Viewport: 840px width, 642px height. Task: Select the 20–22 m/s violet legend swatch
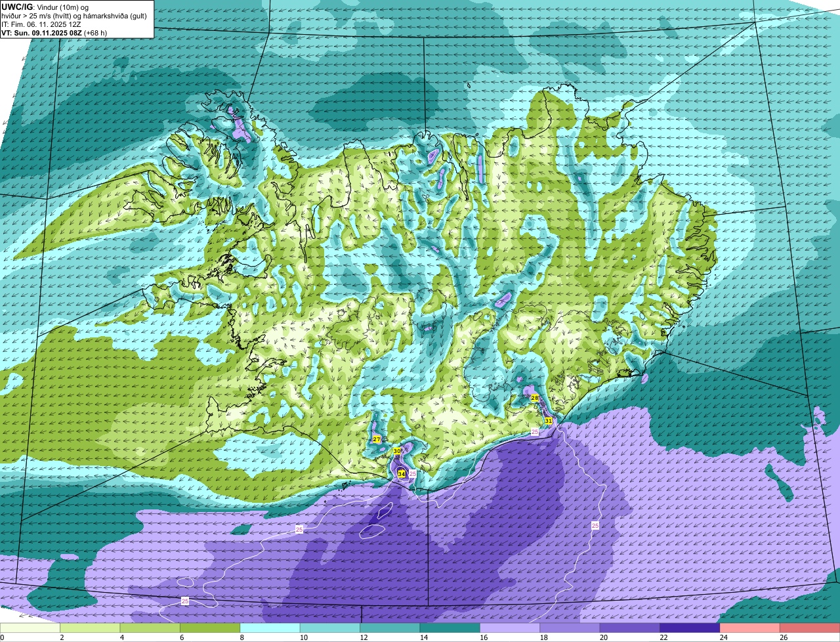click(630, 628)
